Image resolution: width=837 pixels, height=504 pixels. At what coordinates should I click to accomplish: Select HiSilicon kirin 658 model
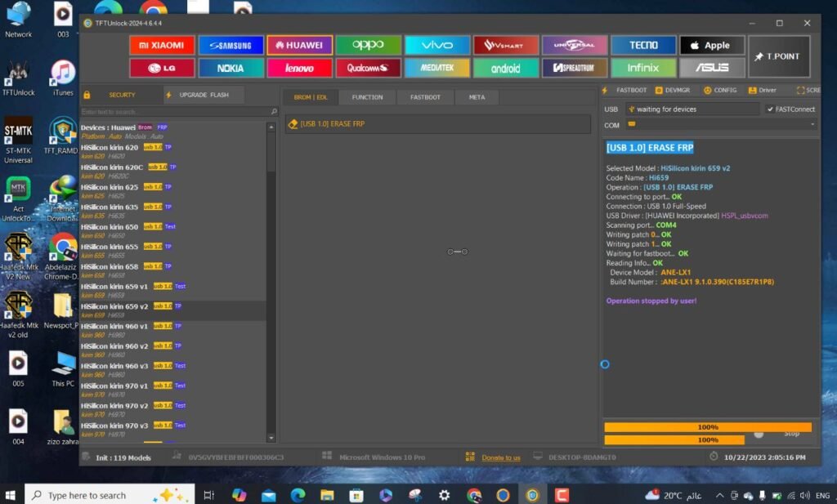pos(172,270)
